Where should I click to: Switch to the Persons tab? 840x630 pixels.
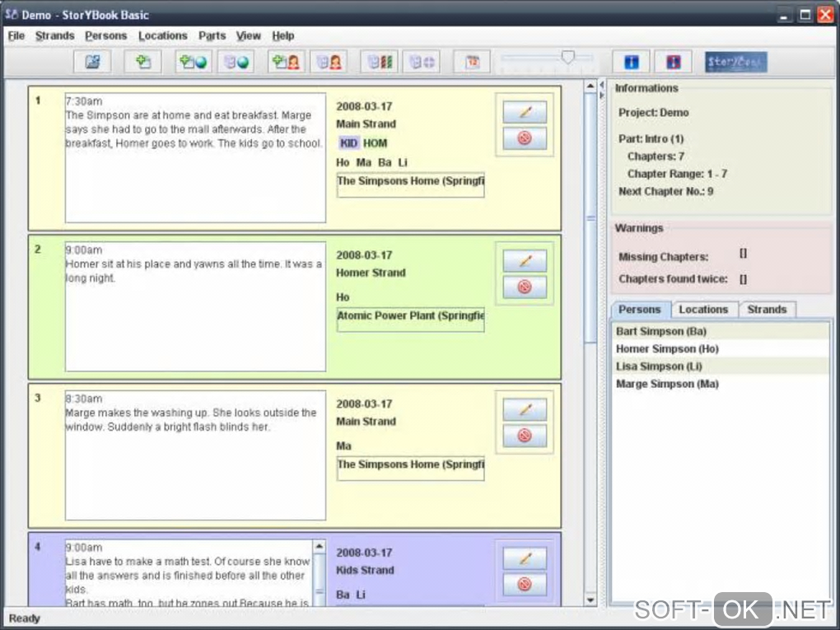coord(640,310)
